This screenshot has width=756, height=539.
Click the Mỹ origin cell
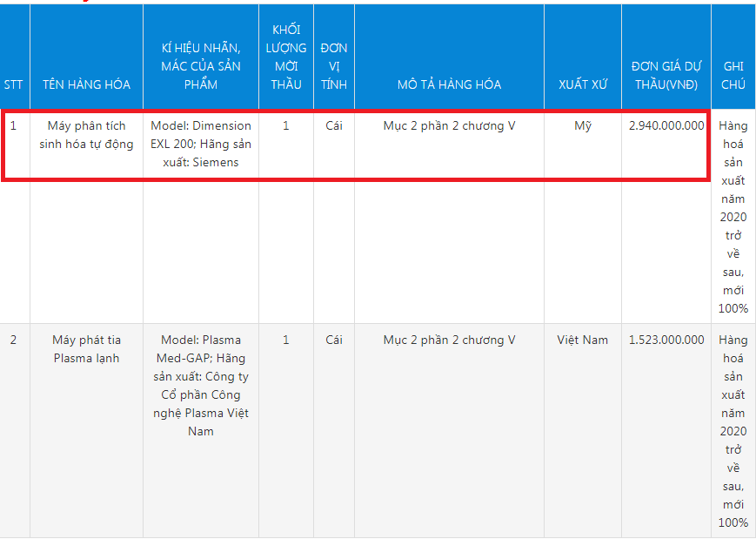583,125
